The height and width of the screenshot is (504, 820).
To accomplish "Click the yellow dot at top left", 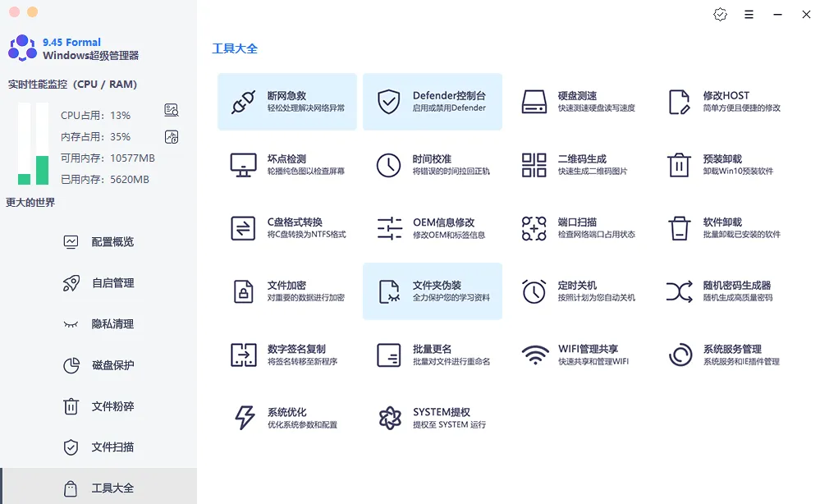I will [31, 13].
